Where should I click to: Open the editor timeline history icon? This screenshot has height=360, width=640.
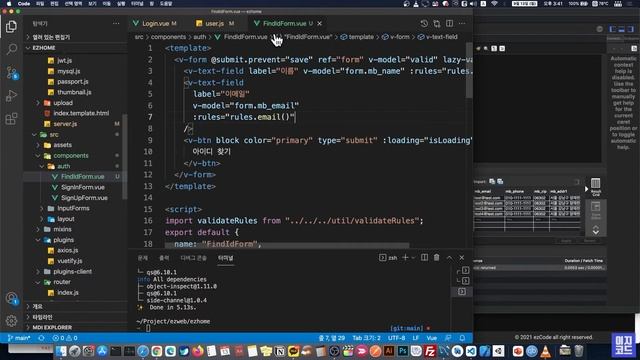424,24
